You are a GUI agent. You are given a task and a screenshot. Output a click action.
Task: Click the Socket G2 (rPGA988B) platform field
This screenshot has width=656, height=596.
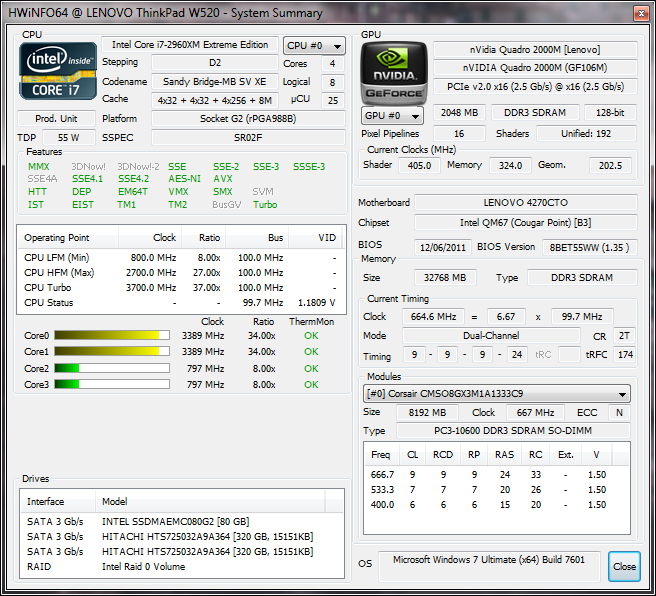pos(248,119)
